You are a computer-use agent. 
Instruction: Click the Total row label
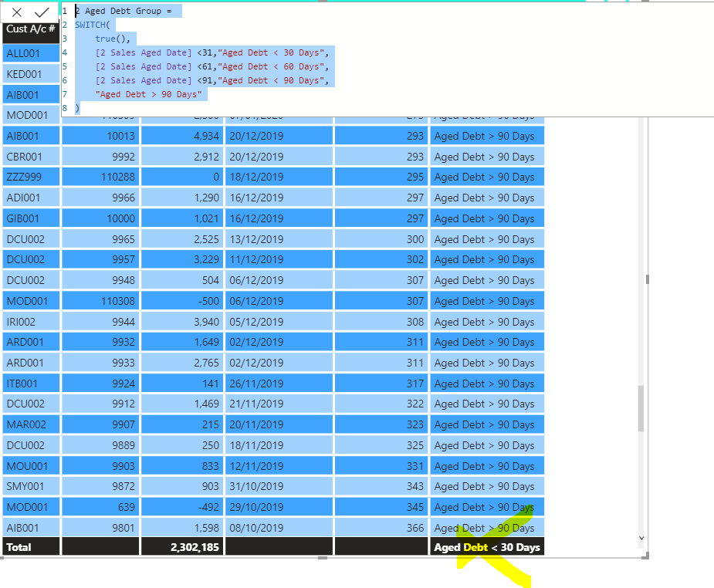(x=31, y=546)
